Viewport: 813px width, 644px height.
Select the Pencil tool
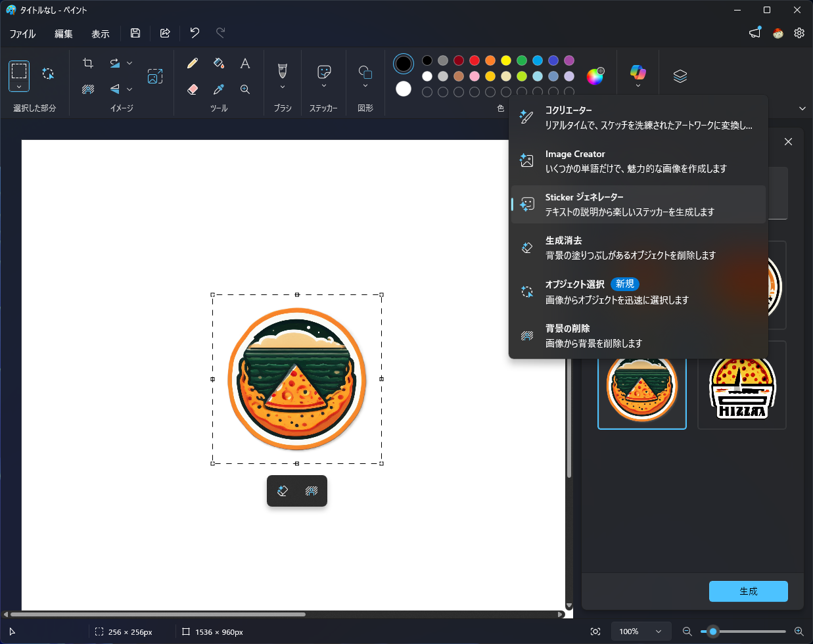point(193,63)
